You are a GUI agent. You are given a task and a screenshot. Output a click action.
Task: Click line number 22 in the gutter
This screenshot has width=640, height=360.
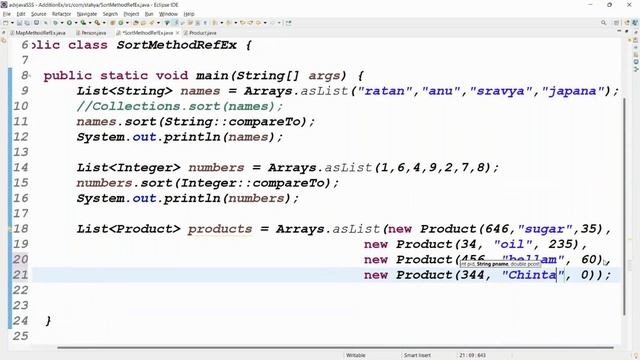[x=20, y=290]
